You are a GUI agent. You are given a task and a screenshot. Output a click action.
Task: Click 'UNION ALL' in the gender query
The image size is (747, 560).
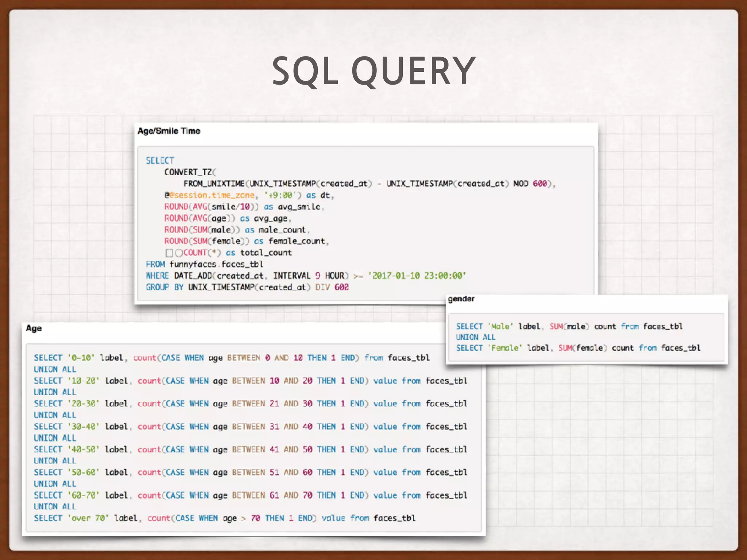click(476, 337)
